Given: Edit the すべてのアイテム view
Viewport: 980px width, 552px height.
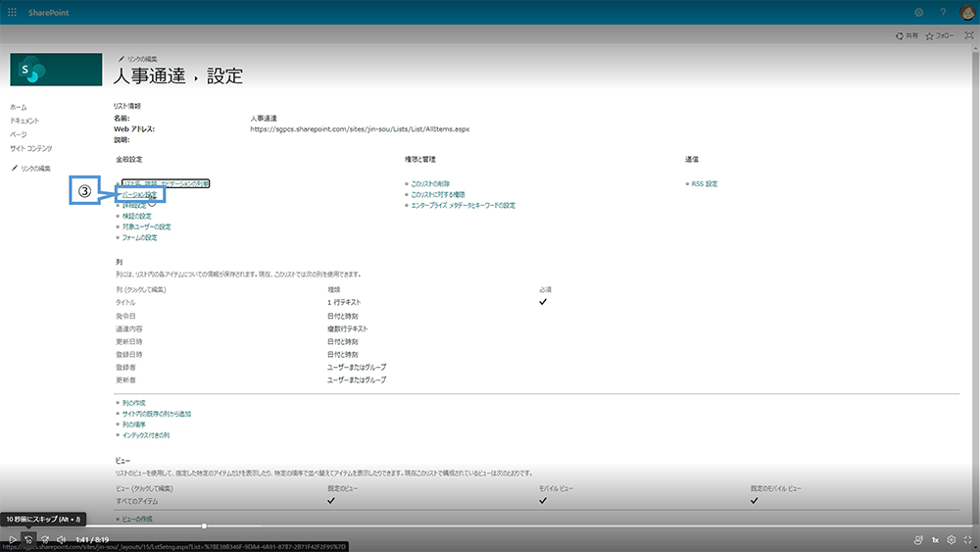Looking at the screenshot, I should click(137, 501).
